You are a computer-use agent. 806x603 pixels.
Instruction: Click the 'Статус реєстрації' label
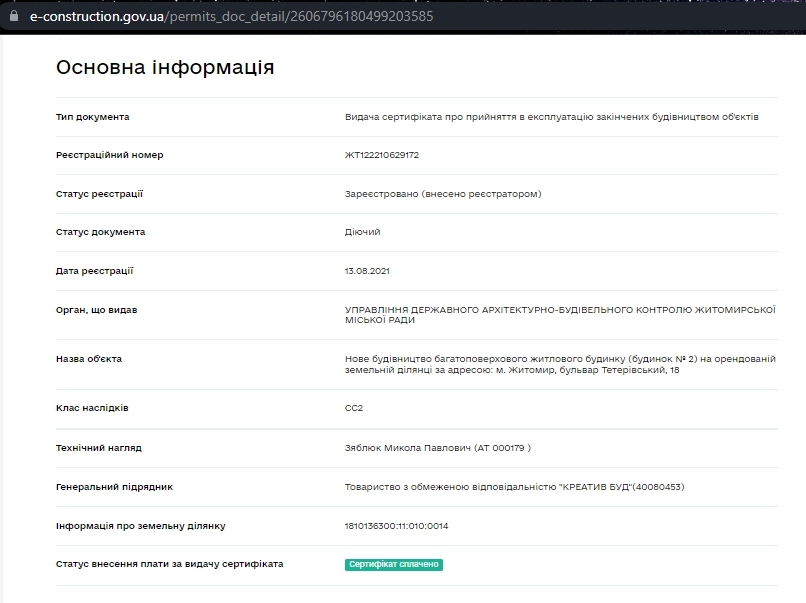(99, 194)
